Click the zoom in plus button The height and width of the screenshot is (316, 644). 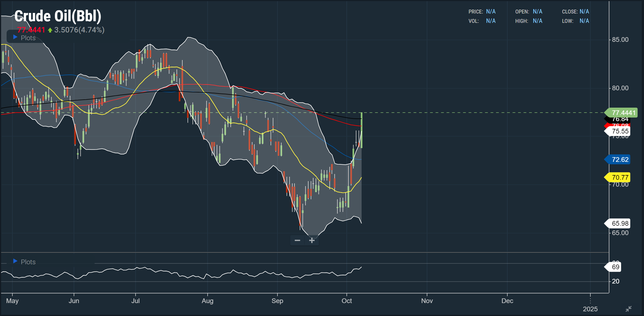[x=312, y=241]
